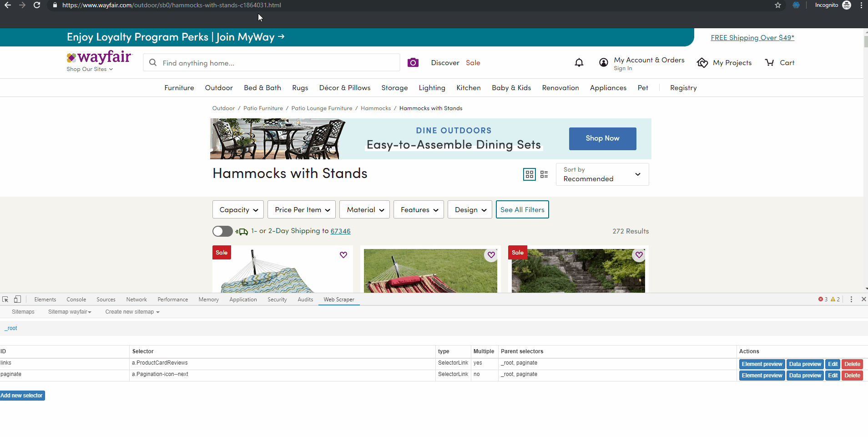Favorite the striped hammock with the heart
The width and height of the screenshot is (868, 437).
[x=491, y=255]
